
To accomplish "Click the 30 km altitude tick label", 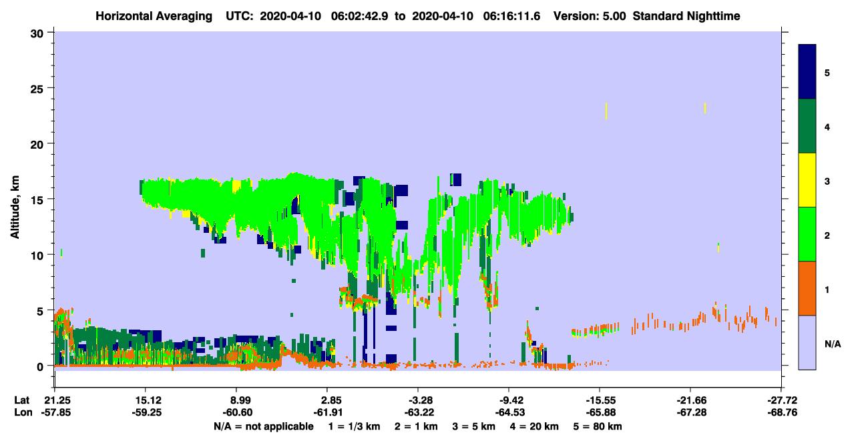I will point(38,33).
